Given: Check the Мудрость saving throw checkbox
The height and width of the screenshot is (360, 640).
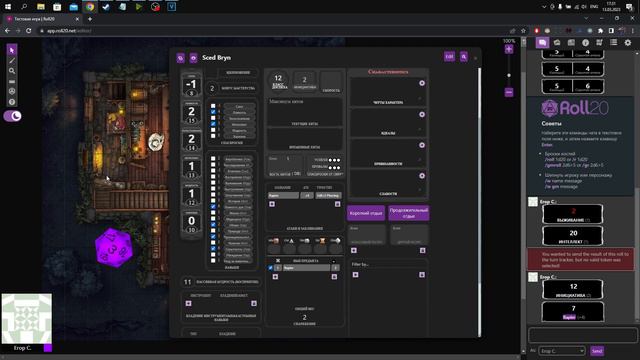Looking at the screenshot, I should 213,130.
